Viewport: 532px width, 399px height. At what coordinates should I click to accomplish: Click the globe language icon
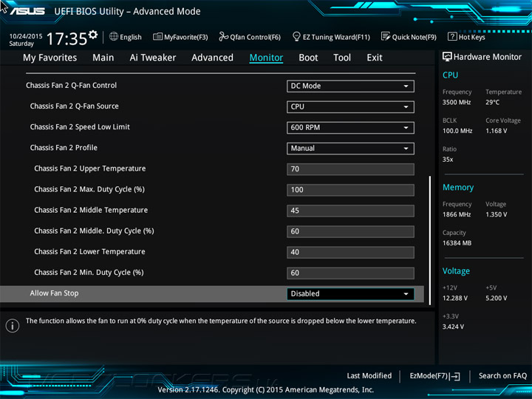114,36
